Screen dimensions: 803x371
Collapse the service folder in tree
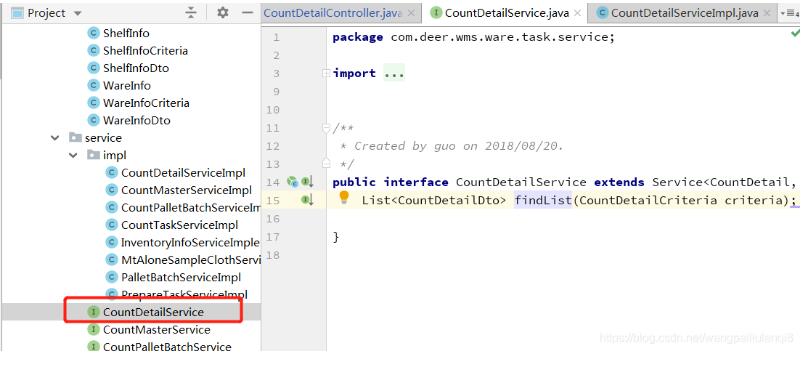pyautogui.click(x=55, y=138)
